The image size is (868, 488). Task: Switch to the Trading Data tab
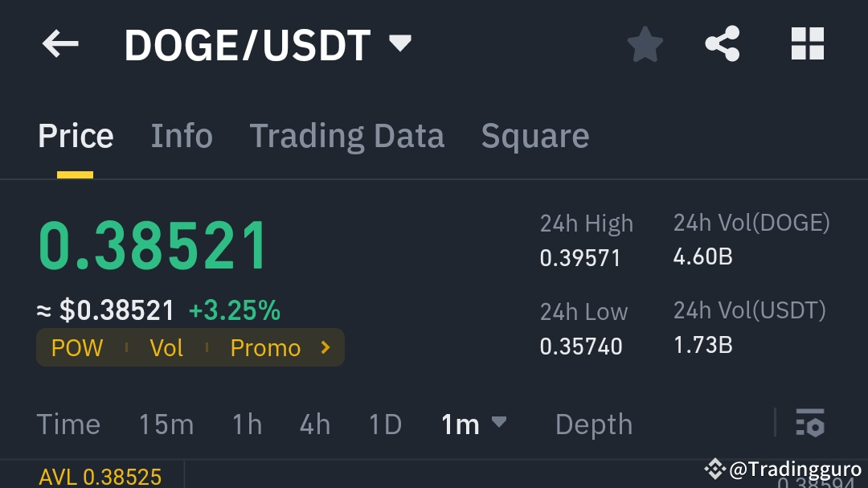tap(347, 135)
